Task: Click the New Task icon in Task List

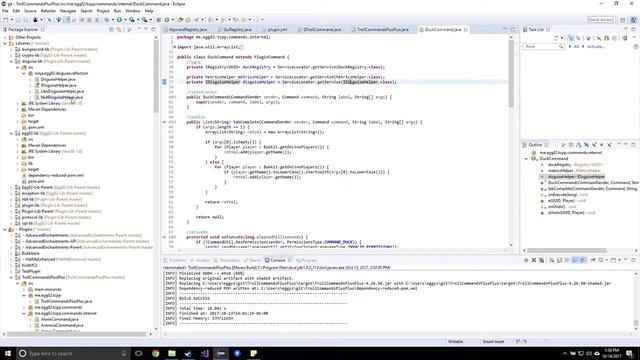Action: [556, 38]
